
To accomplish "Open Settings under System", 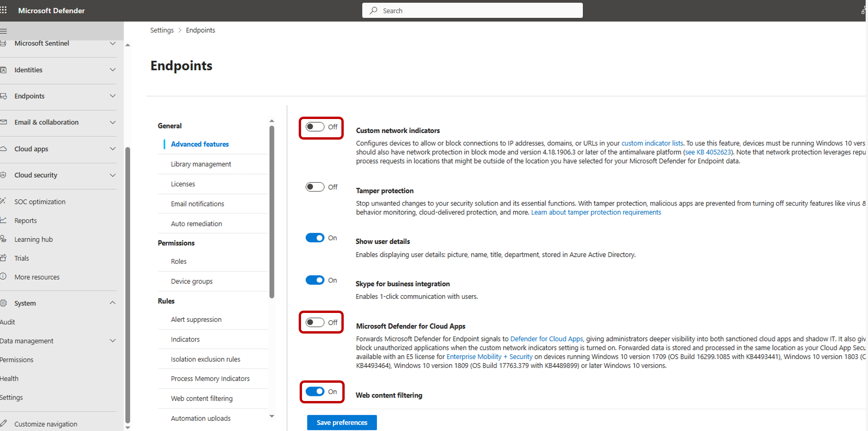I will [11, 397].
